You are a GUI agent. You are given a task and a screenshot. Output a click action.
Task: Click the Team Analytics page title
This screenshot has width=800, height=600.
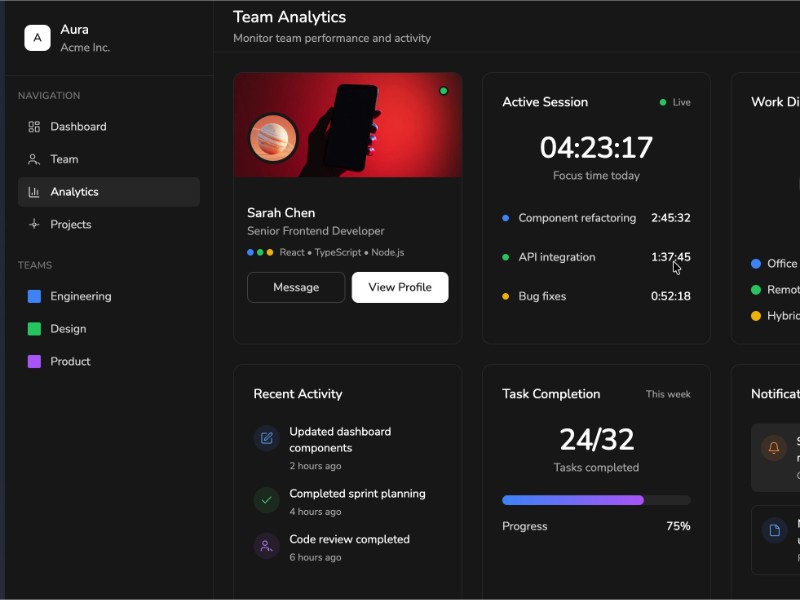coord(290,17)
